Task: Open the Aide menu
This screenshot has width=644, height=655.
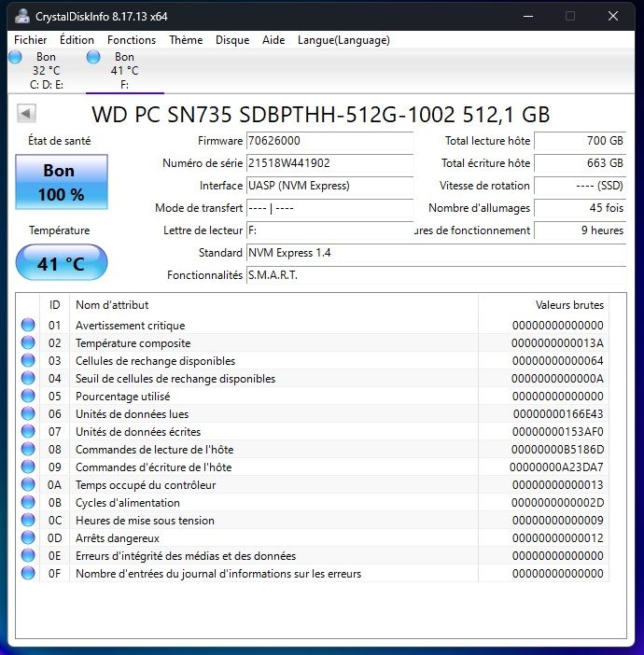Action: coord(273,40)
